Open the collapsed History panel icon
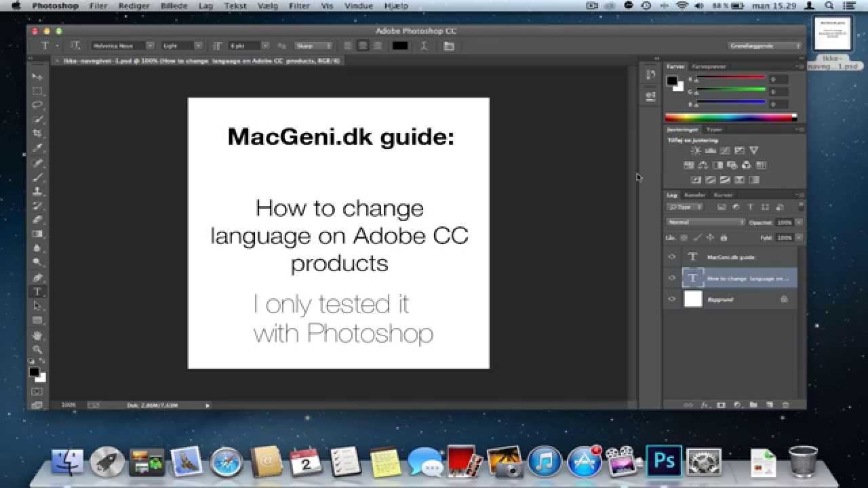This screenshot has height=488, width=868. (650, 75)
